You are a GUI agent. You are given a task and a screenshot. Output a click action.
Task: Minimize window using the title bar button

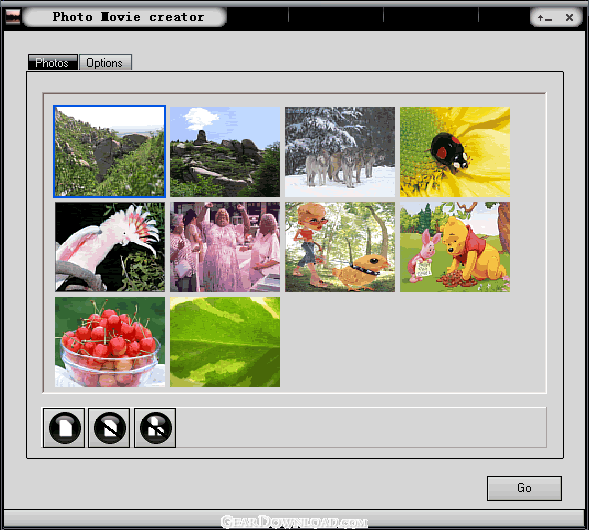coord(545,18)
